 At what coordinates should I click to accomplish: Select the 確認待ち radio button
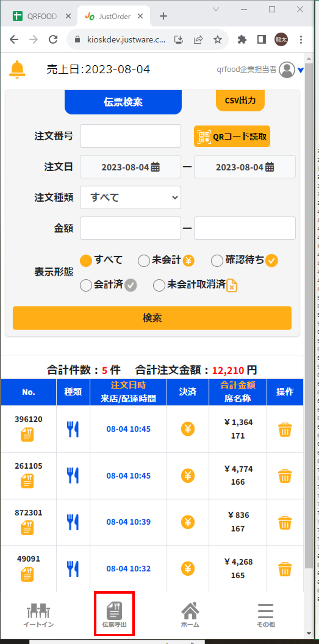(x=217, y=261)
